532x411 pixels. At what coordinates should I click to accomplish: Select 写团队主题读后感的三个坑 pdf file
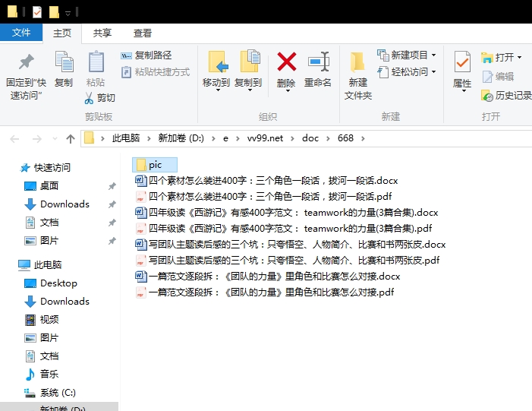point(288,260)
